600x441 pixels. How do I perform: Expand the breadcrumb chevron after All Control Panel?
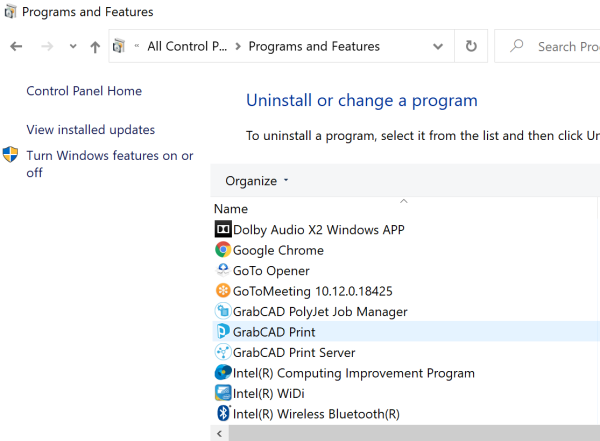click(238, 47)
